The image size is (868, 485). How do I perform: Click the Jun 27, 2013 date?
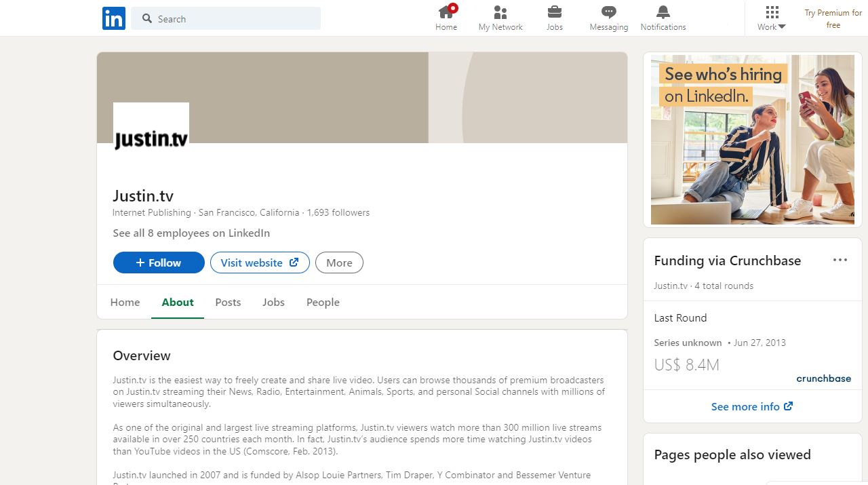pyautogui.click(x=759, y=343)
